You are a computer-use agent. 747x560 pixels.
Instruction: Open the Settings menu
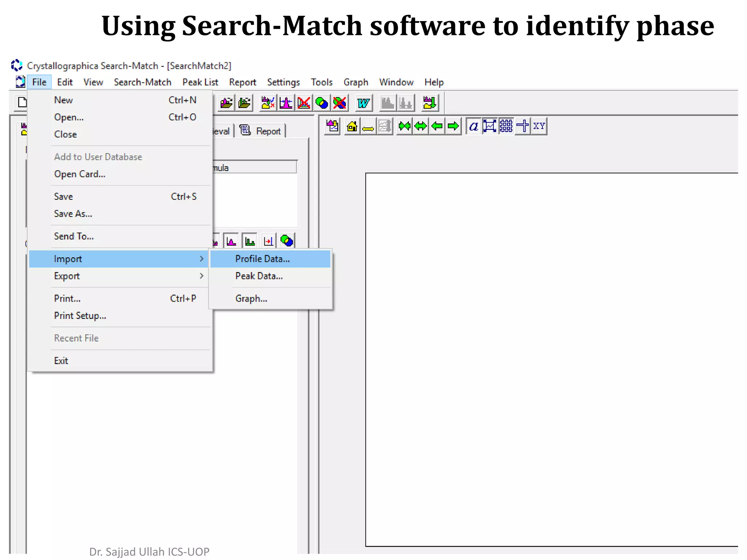point(283,82)
